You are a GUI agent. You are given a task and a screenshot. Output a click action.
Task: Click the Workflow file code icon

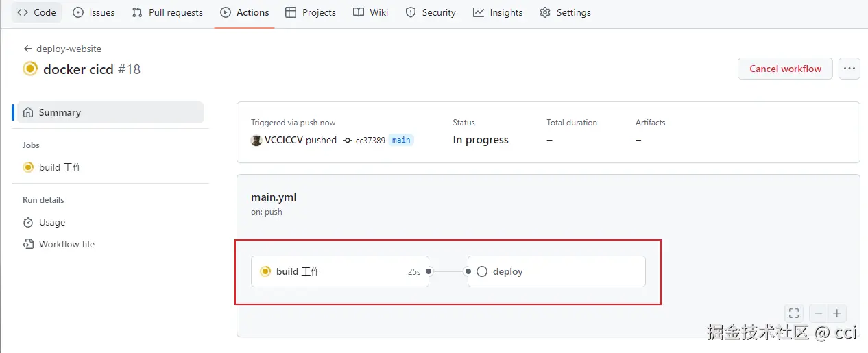point(28,244)
